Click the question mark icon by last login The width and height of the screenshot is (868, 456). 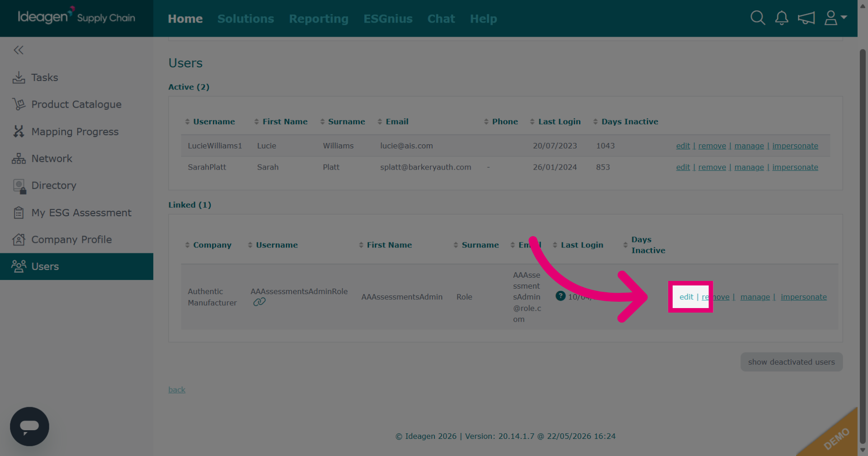pos(560,296)
